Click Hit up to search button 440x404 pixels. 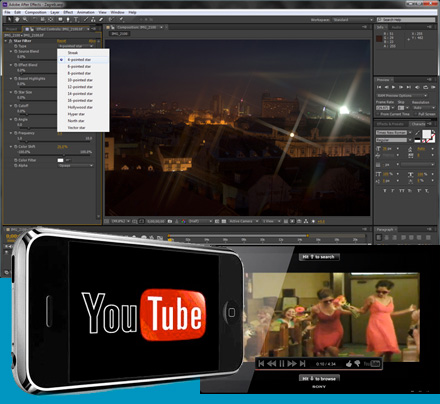tap(319, 257)
